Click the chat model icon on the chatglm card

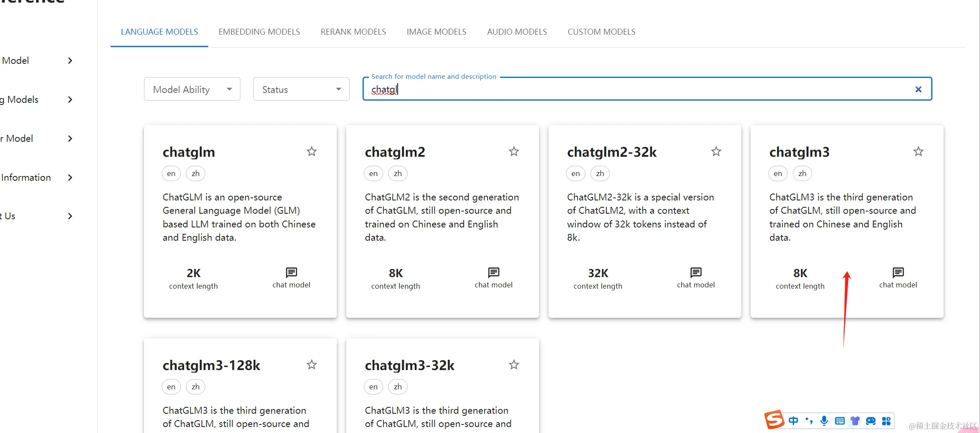pos(291,272)
